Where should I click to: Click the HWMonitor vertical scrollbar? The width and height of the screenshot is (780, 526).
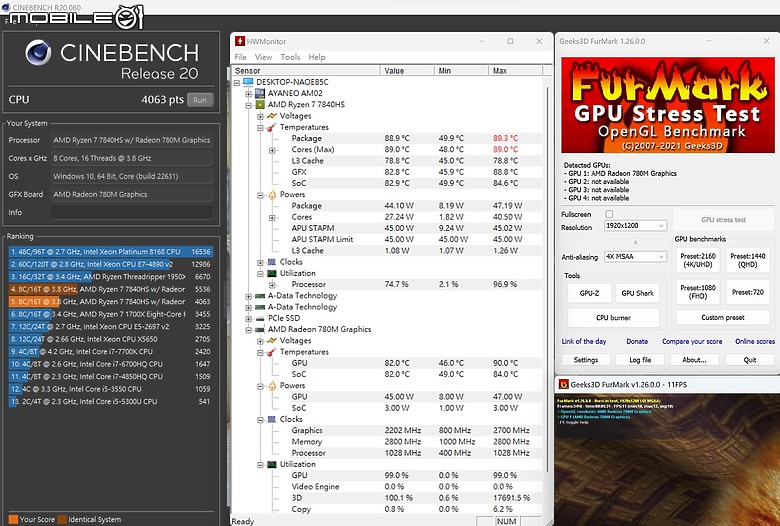(x=548, y=279)
